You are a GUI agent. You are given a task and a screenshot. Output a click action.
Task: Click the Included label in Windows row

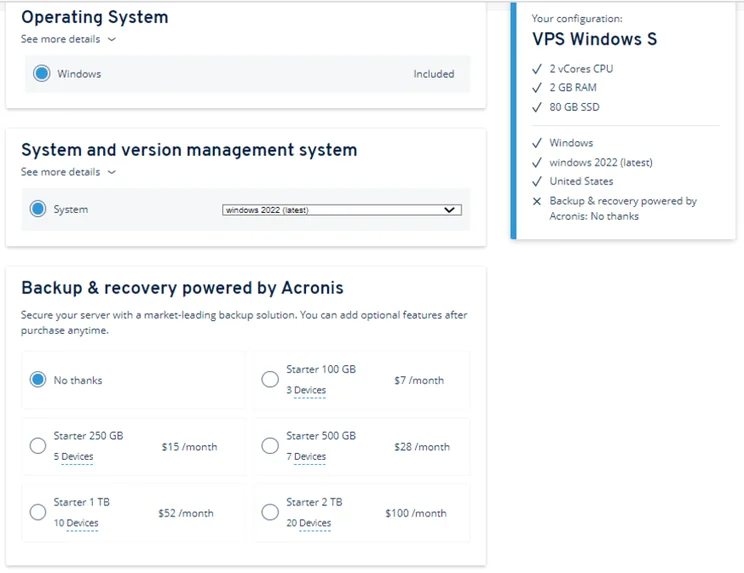click(434, 74)
